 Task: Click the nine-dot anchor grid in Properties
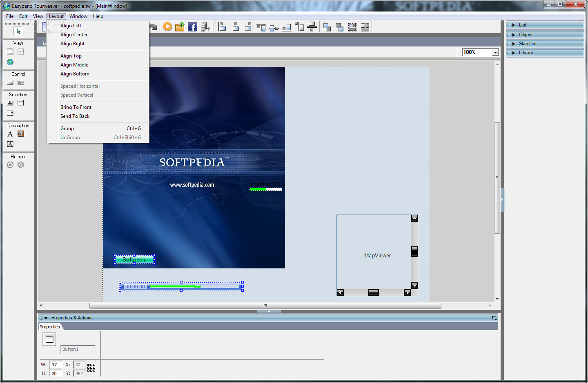tap(91, 368)
